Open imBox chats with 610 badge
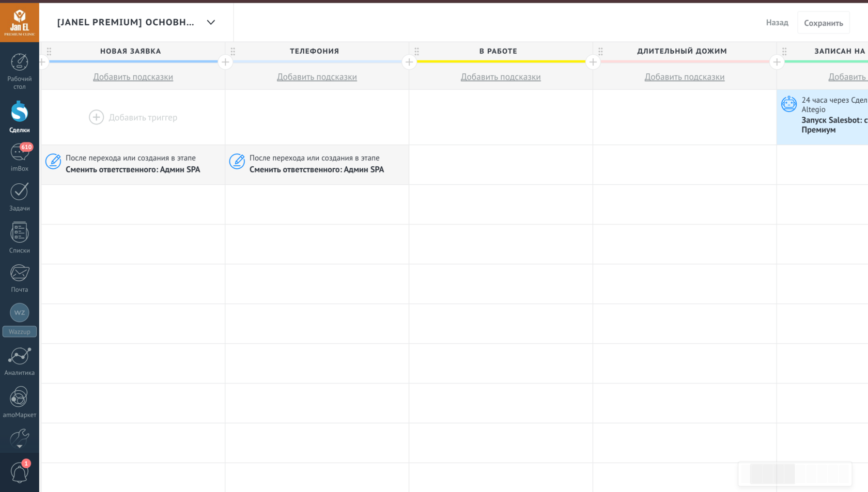 click(x=20, y=157)
